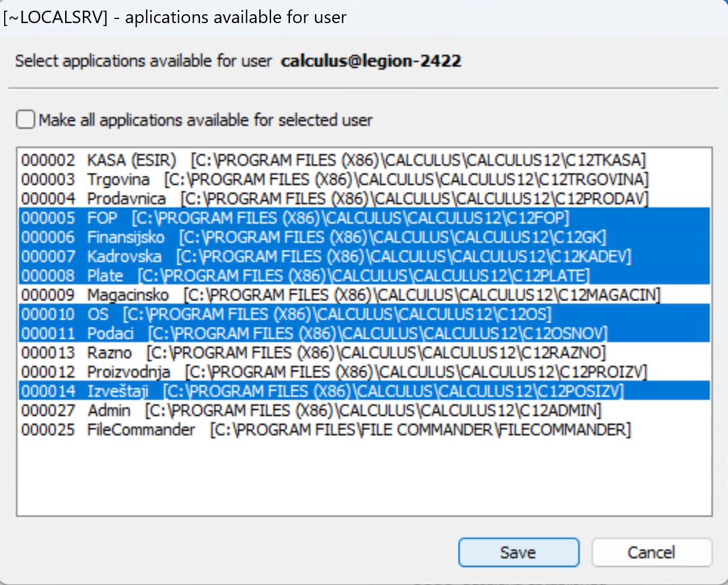Pick the Proizvodnja application row
The width and height of the screenshot is (728, 585).
point(128,372)
